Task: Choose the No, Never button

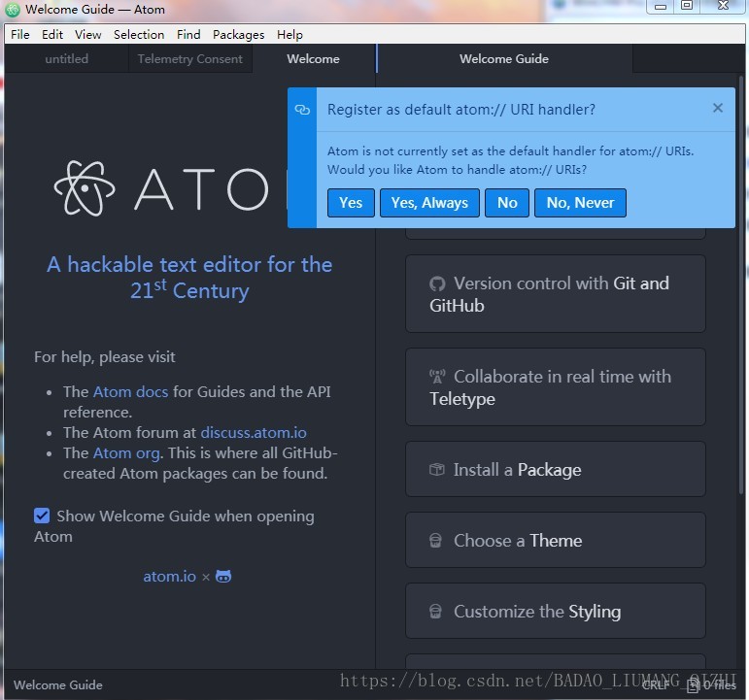Action: coord(580,203)
